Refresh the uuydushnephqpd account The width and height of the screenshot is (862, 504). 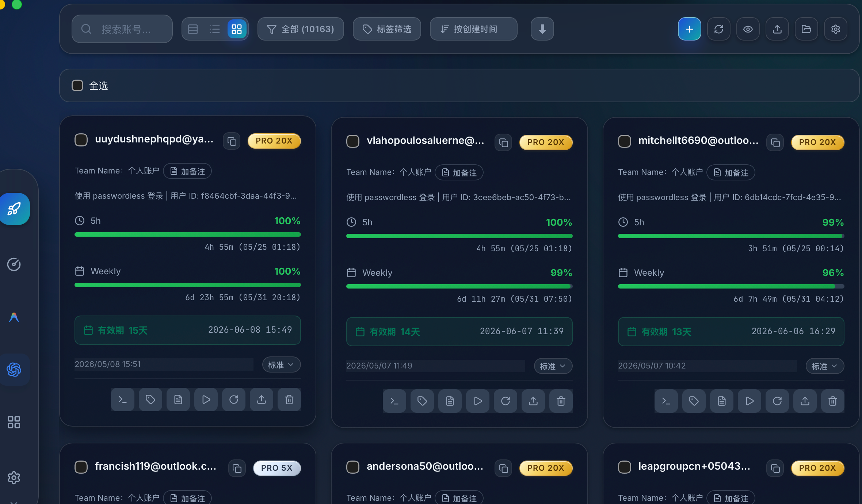click(234, 400)
